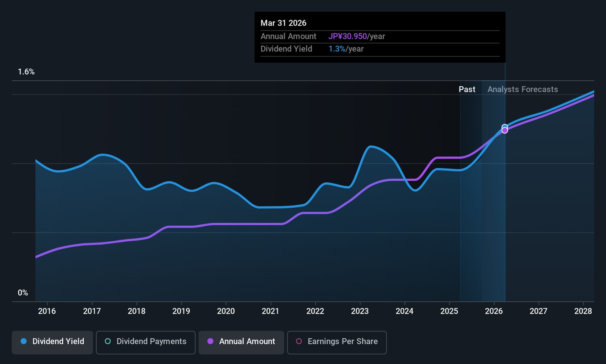This screenshot has width=606, height=364.
Task: Select the 2028 year on the x-axis
Action: [583, 311]
